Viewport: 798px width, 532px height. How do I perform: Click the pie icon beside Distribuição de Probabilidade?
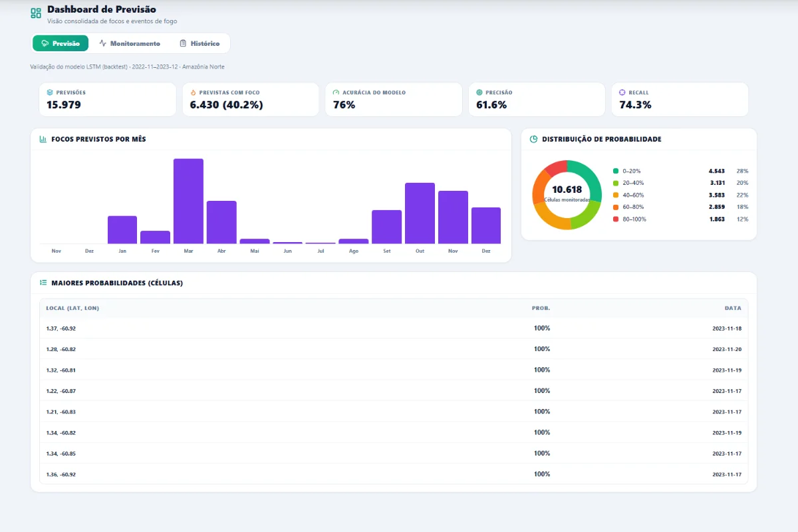pyautogui.click(x=533, y=139)
